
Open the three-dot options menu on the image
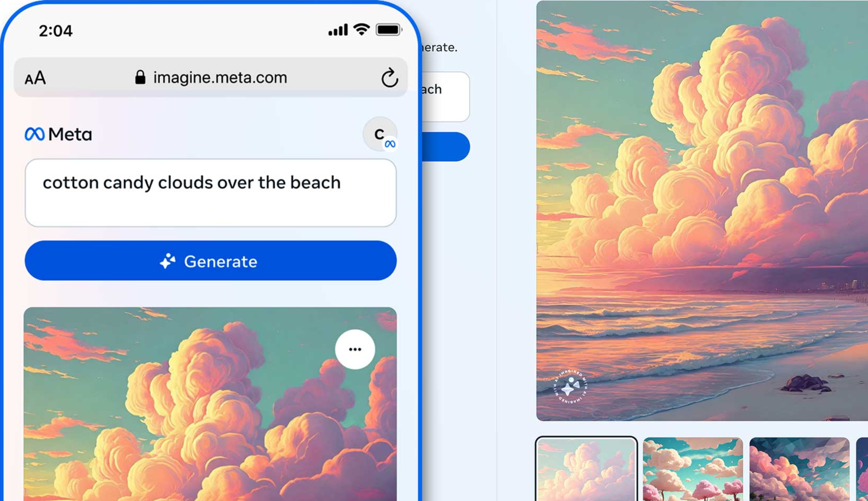355,349
